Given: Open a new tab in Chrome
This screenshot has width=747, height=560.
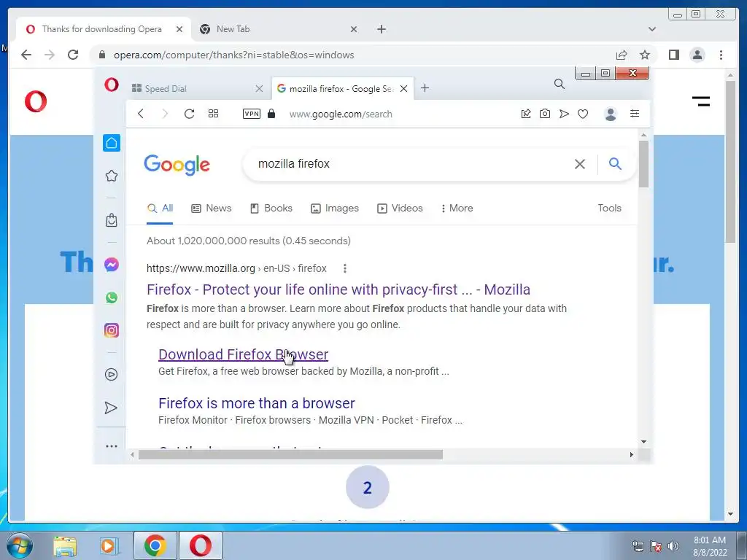Looking at the screenshot, I should pyautogui.click(x=381, y=29).
